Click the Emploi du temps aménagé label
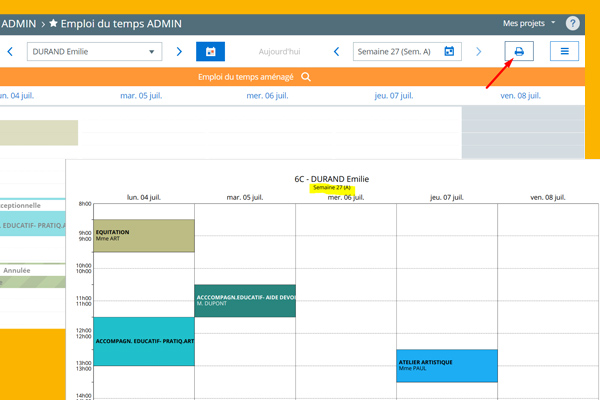This screenshot has height=400, width=600. [246, 77]
